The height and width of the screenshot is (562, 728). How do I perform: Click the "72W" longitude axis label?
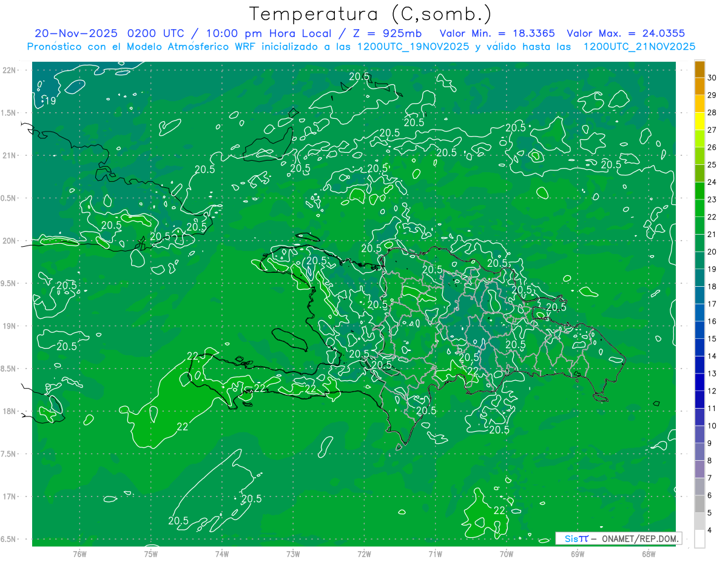pyautogui.click(x=364, y=553)
